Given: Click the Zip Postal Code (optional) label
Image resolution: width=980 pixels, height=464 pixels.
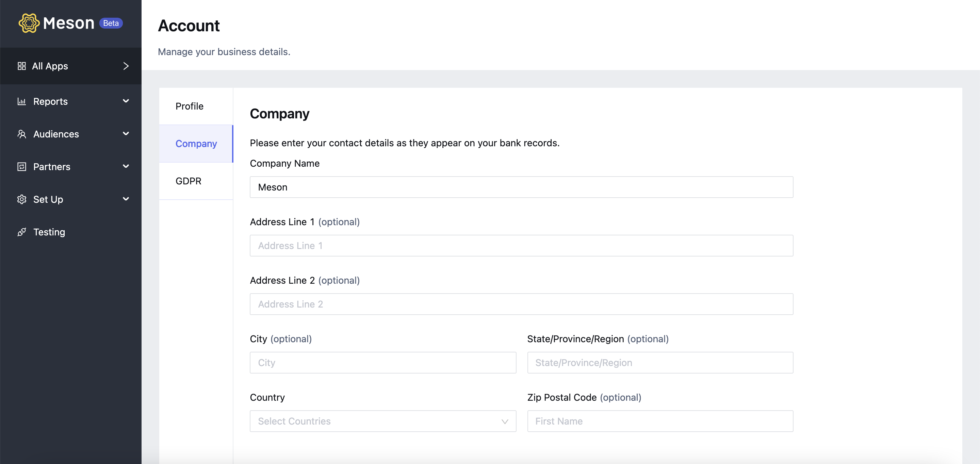Looking at the screenshot, I should point(584,397).
